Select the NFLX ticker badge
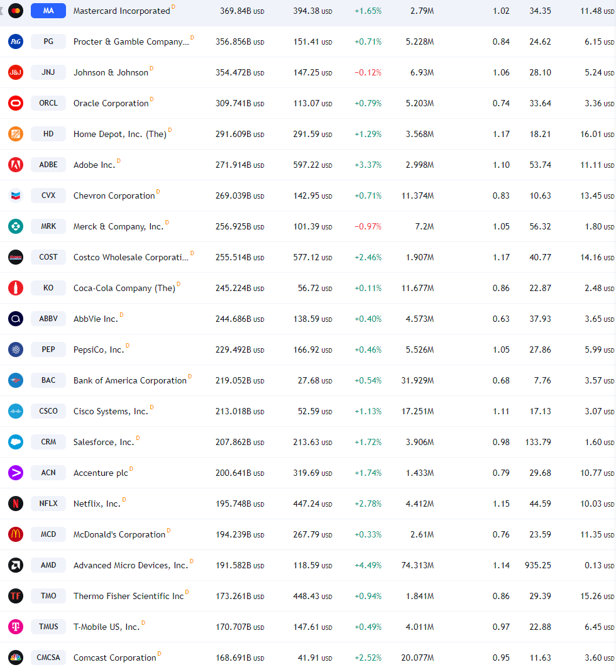The height and width of the screenshot is (672, 616). (48, 504)
